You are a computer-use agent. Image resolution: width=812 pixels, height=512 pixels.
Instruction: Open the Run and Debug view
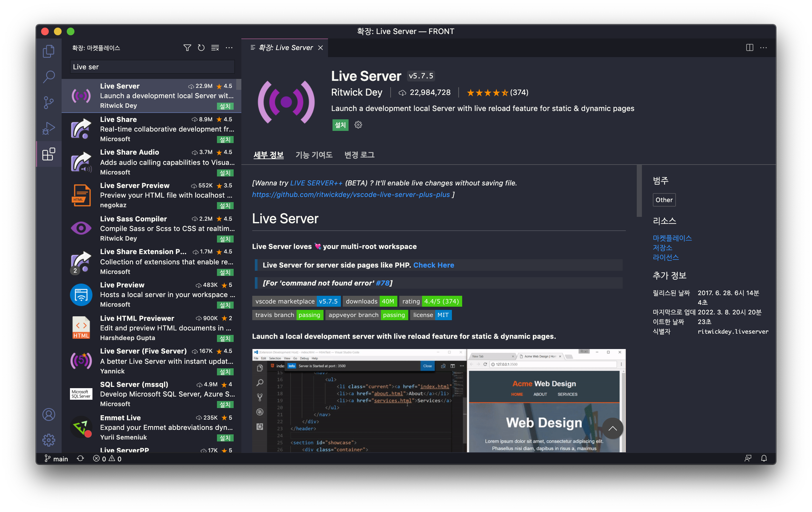point(48,128)
